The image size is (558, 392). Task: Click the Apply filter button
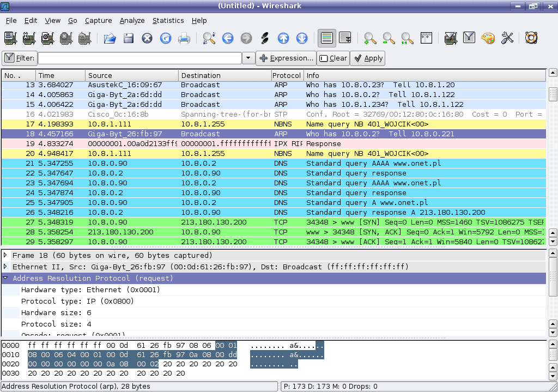tap(367, 58)
